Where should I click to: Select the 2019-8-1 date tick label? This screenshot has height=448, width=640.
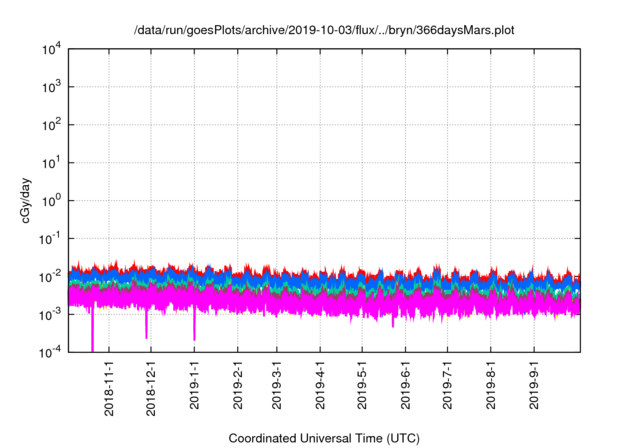(x=492, y=386)
